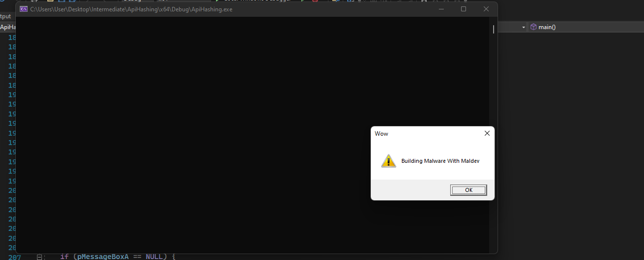The width and height of the screenshot is (644, 260).
Task: Open the main() function dropdown in Visual Studio
Action: (586, 27)
